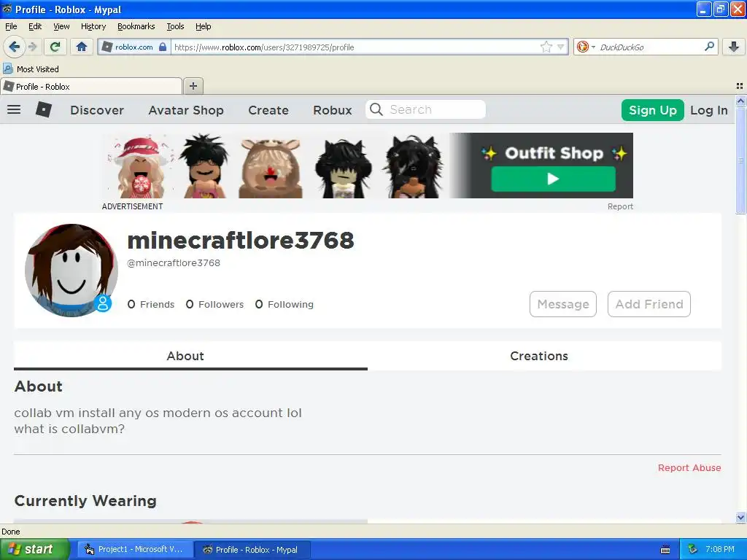View the 0 Friends count

[151, 304]
